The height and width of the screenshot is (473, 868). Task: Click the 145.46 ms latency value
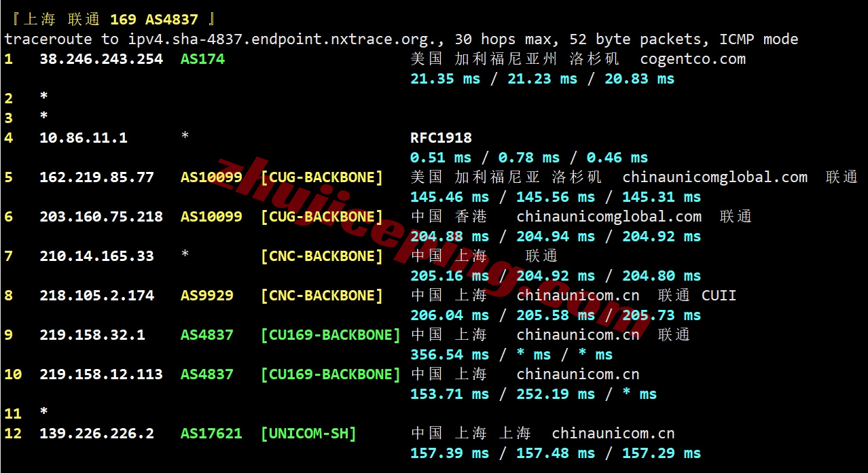(450, 197)
